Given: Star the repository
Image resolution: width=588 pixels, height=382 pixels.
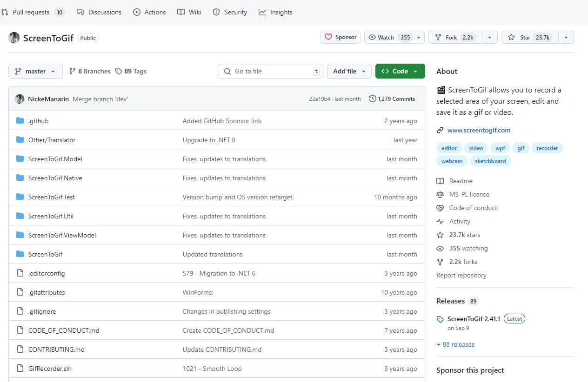Looking at the screenshot, I should [x=529, y=37].
